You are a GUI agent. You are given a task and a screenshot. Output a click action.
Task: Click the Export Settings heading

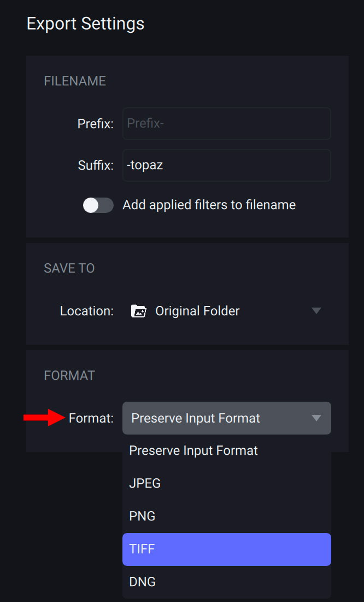click(x=85, y=24)
